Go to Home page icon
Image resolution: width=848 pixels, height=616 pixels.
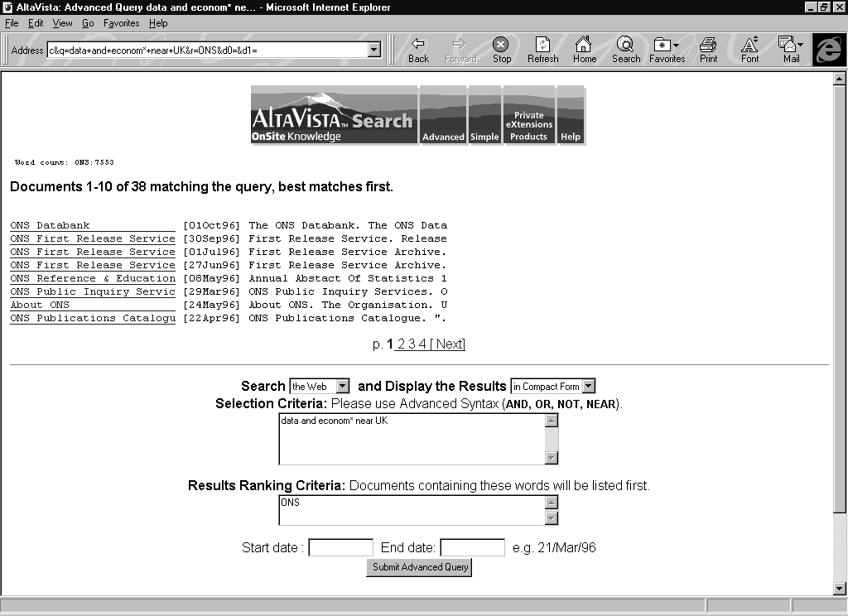(x=584, y=50)
